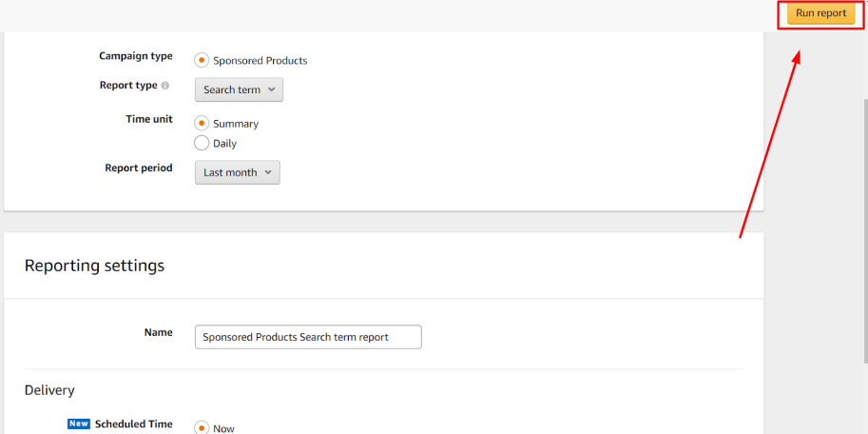The width and height of the screenshot is (868, 434).
Task: Expand the Last month report period dropdown
Action: 238,172
